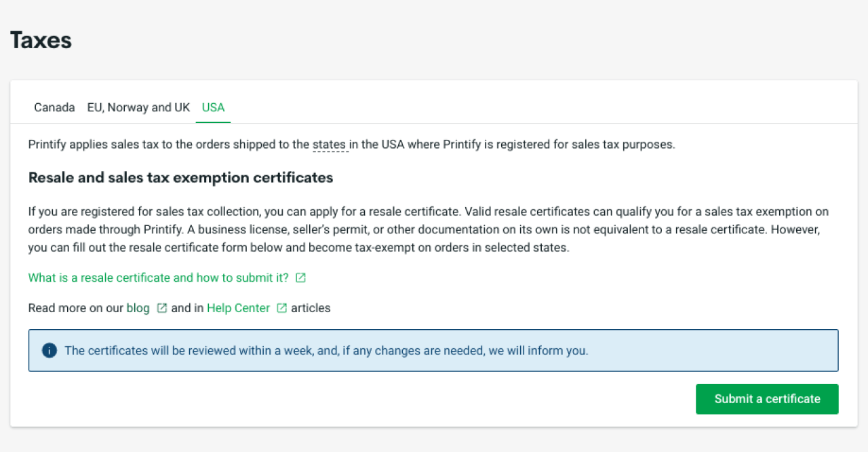Image resolution: width=868 pixels, height=452 pixels.
Task: Select the USA tab
Action: pyautogui.click(x=213, y=107)
